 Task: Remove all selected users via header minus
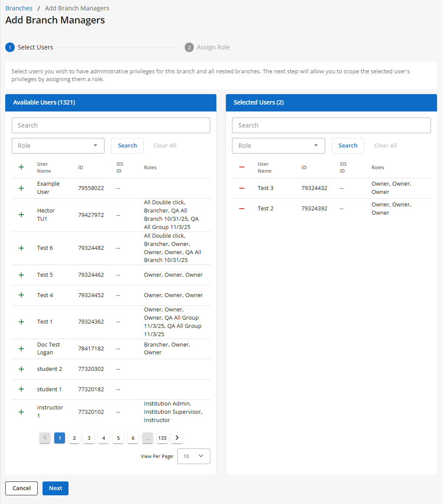point(242,167)
